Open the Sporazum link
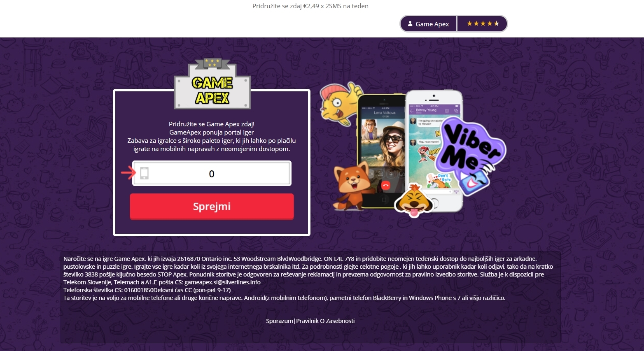This screenshot has height=351, width=644. 279,321
